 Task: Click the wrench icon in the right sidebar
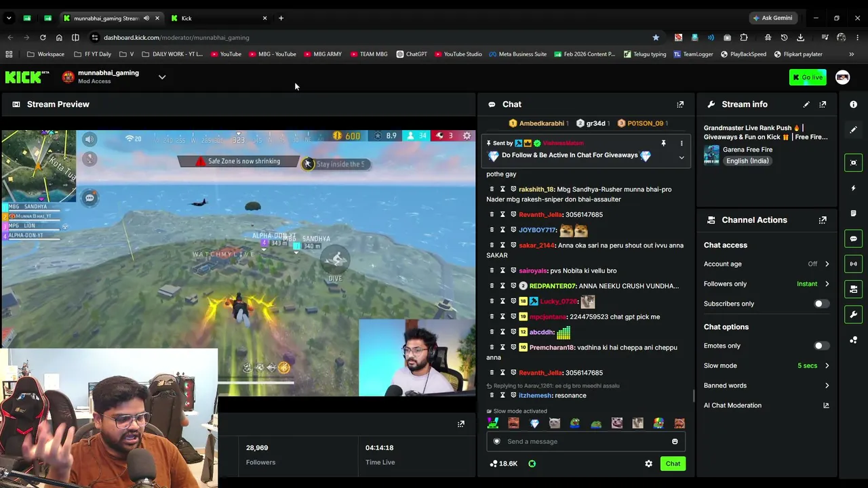click(854, 314)
